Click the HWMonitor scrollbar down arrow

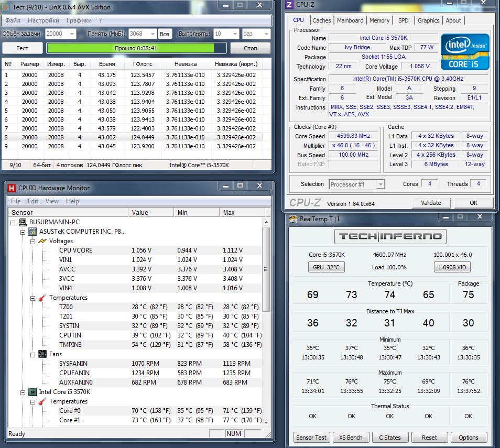coord(266,422)
